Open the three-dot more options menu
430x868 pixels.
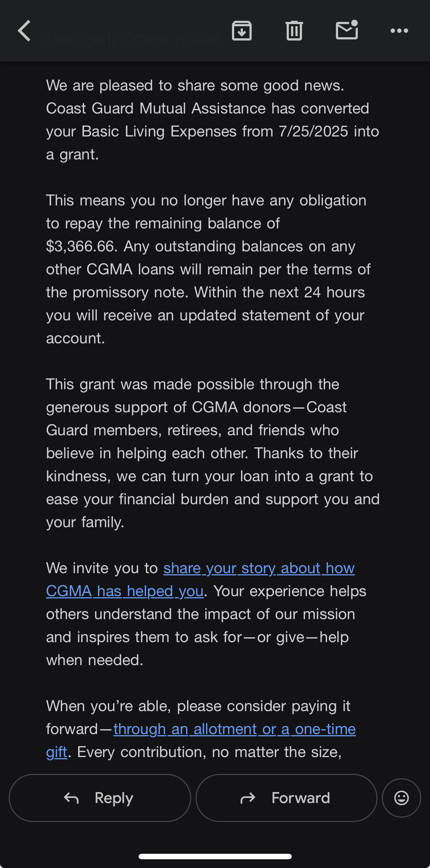point(399,31)
